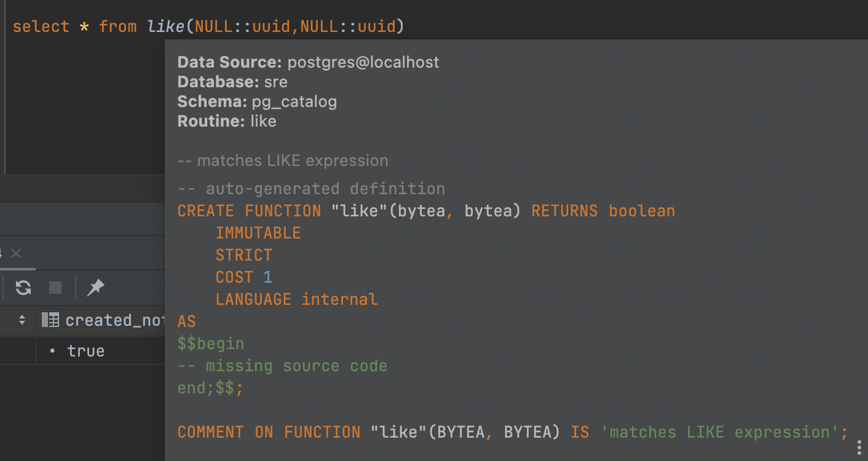Click the pg_catalog schema name
The image size is (868, 461).
[x=294, y=101]
